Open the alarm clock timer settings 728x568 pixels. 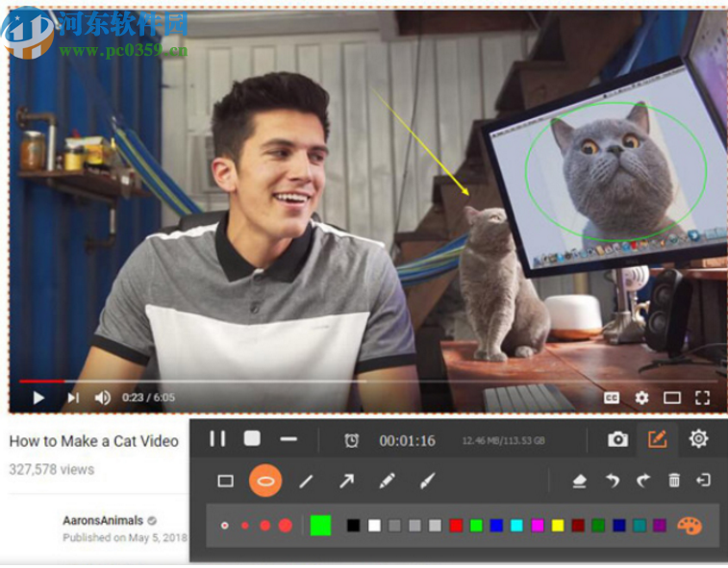pyautogui.click(x=351, y=440)
